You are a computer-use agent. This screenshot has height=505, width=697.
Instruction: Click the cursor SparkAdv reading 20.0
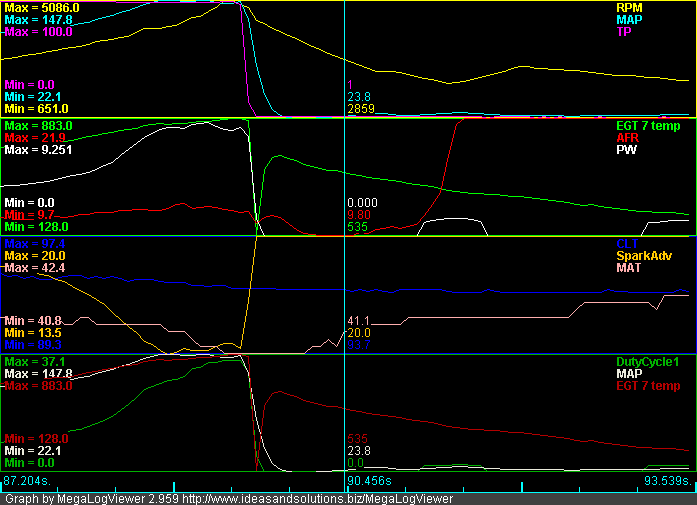click(359, 333)
